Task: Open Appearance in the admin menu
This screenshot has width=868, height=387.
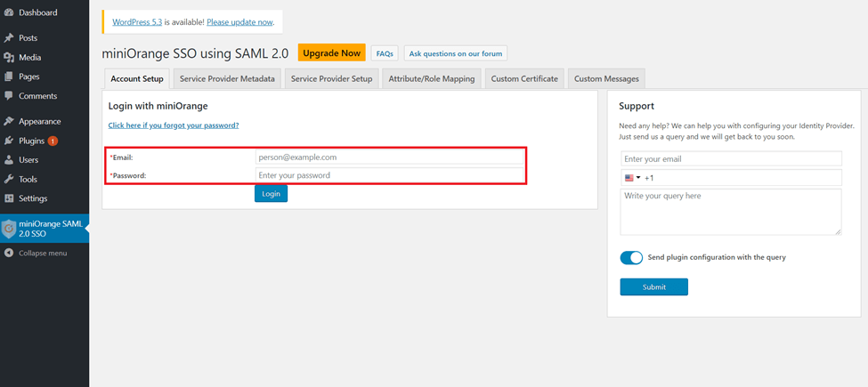Action: 45,122
